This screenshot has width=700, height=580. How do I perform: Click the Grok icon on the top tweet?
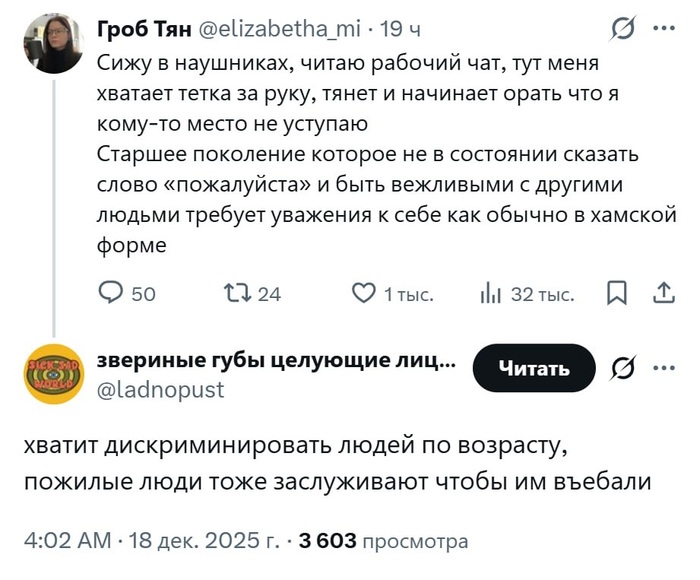(x=619, y=31)
